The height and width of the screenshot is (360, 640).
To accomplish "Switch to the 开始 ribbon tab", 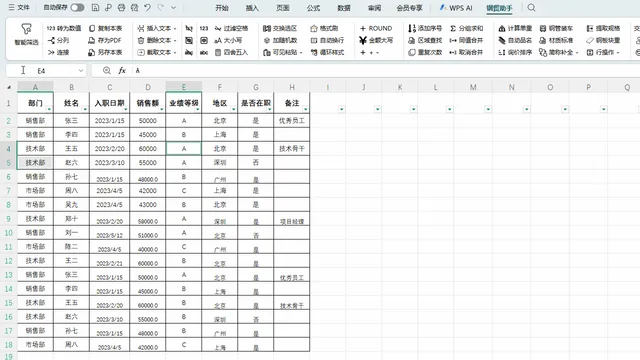I will point(222,8).
